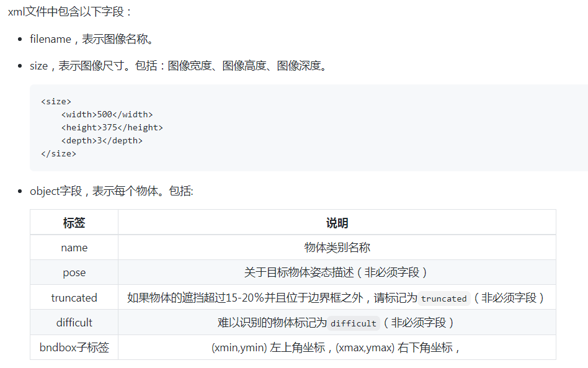This screenshot has width=588, height=368.
Task: Click the '如果物体的遮挡超过15-20%' description text
Action: tap(272, 298)
